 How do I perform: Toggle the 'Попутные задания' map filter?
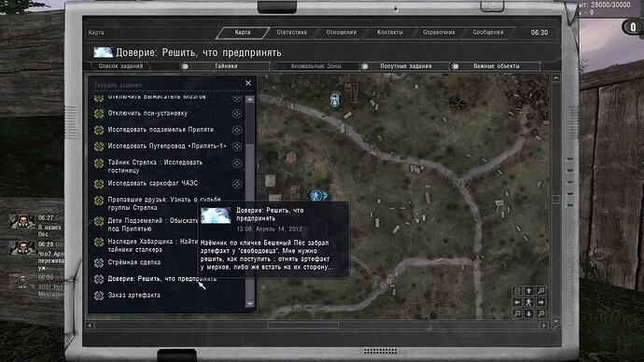405,66
